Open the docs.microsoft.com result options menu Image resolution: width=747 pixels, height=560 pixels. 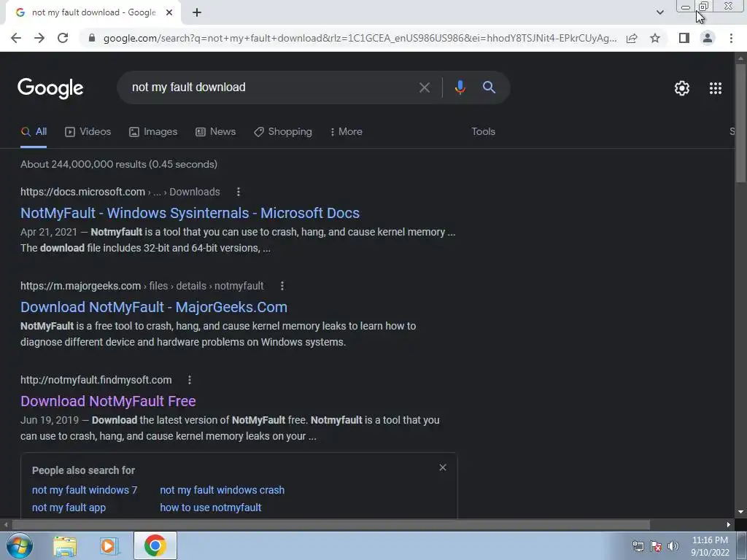pyautogui.click(x=239, y=192)
